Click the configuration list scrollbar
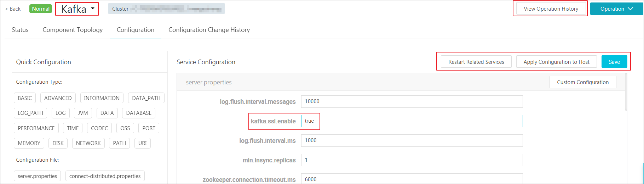Viewport: 644px width, 184px height. click(626, 92)
